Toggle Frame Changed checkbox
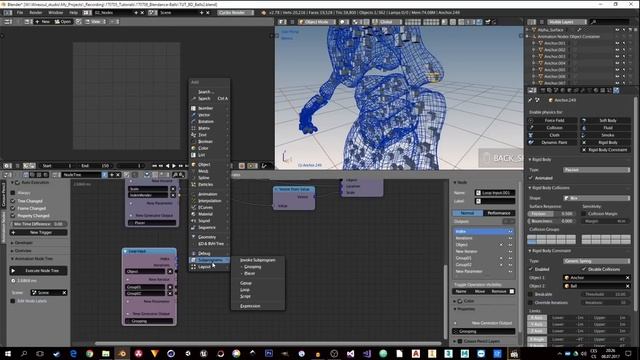Screen dimensions: 640x360 click(13, 208)
